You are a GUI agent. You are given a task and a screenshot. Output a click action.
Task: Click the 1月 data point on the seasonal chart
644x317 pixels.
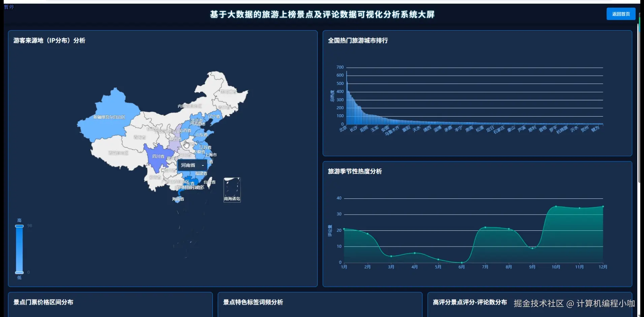click(344, 229)
